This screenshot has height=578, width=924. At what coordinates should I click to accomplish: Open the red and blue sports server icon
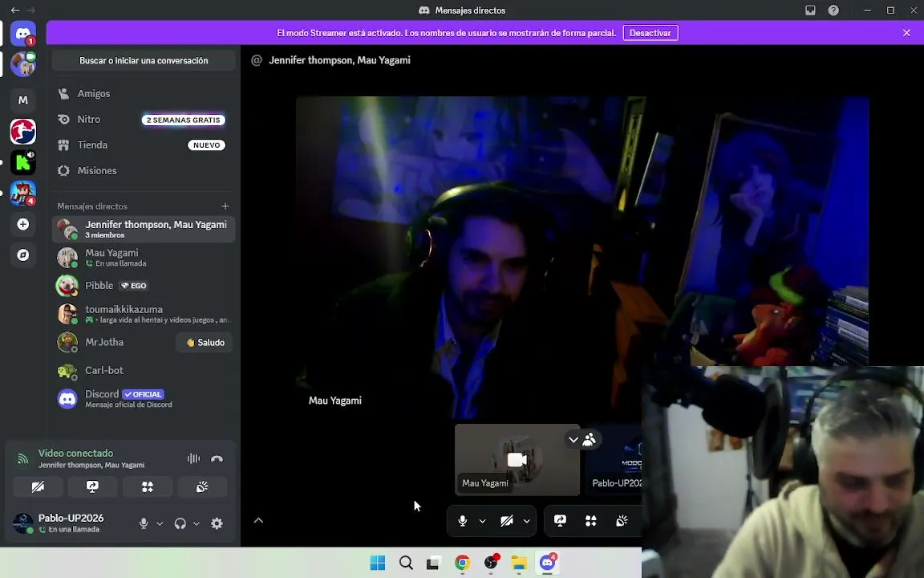click(x=23, y=131)
